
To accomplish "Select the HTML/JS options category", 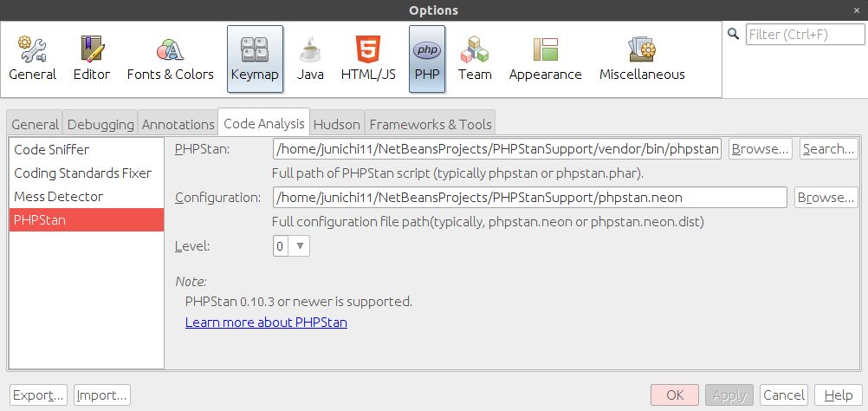I will point(368,58).
